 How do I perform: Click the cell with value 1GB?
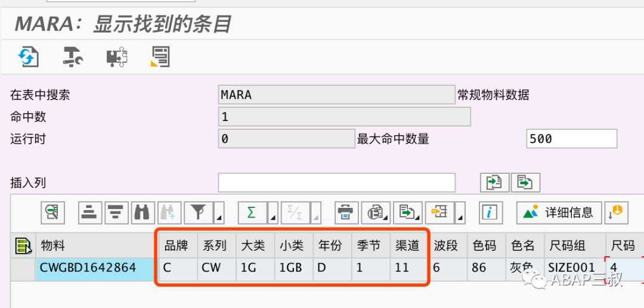click(294, 269)
